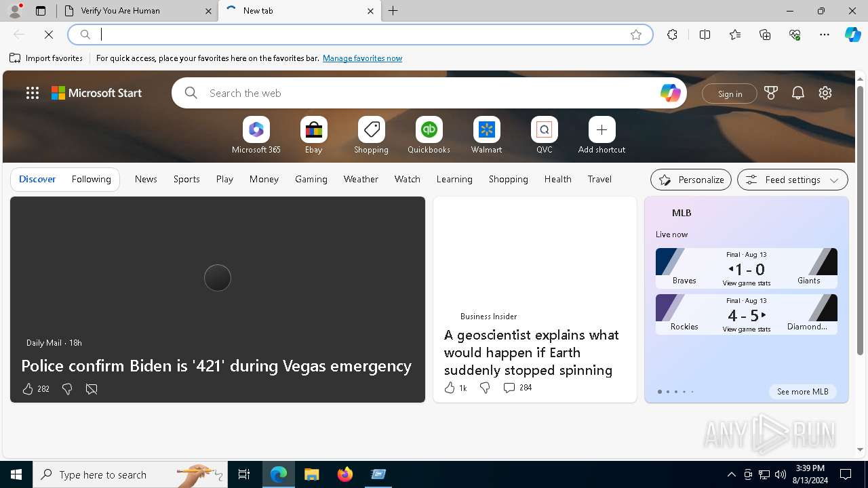
Task: Open the Extensions puzzle icon
Action: click(672, 35)
